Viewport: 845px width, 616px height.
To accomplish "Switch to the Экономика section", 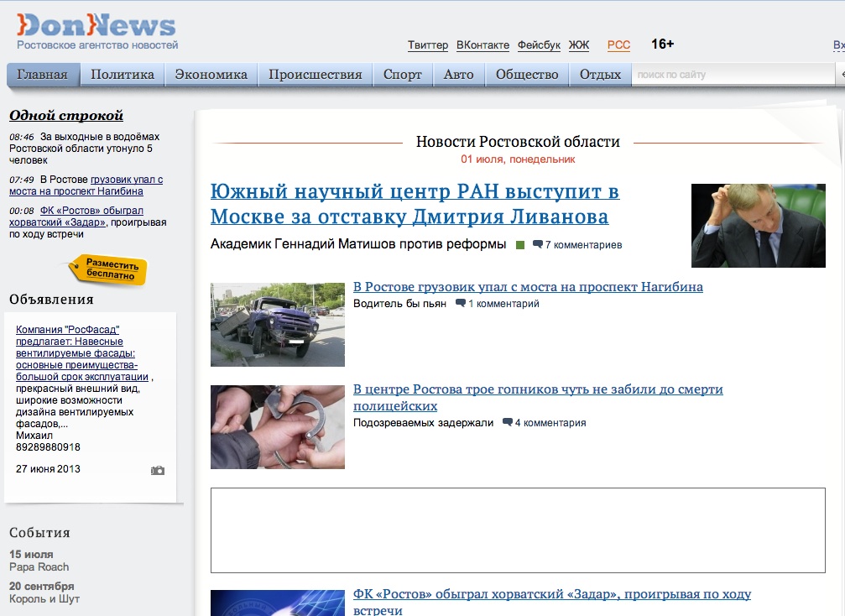I will (211, 75).
